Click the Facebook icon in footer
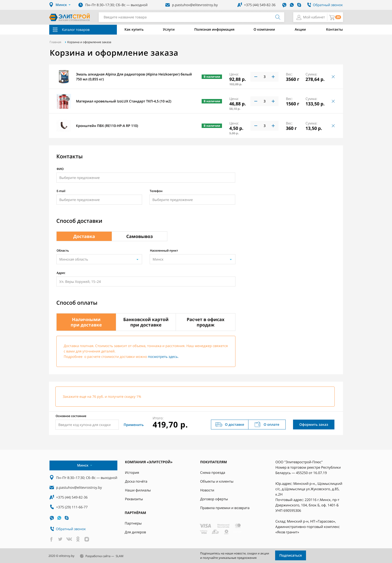 51,539
